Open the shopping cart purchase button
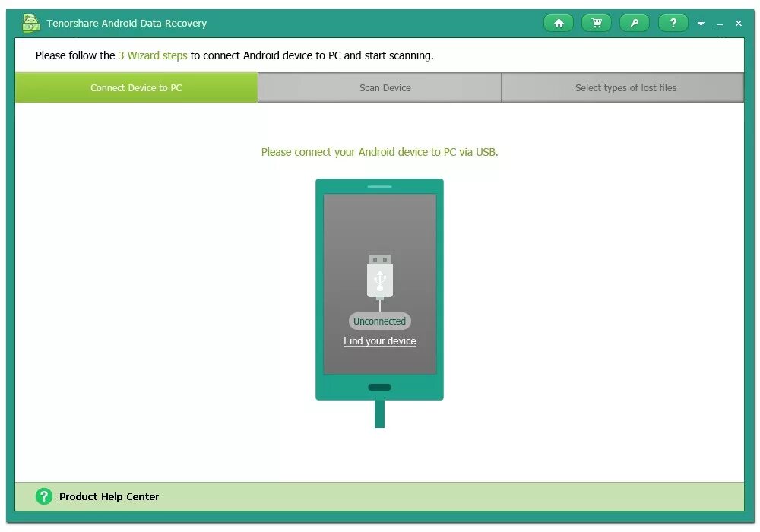The width and height of the screenshot is (760, 532). tap(597, 23)
